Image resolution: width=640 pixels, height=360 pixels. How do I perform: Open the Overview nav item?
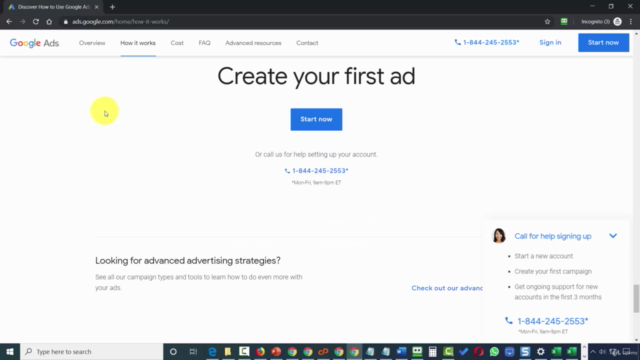[92, 43]
